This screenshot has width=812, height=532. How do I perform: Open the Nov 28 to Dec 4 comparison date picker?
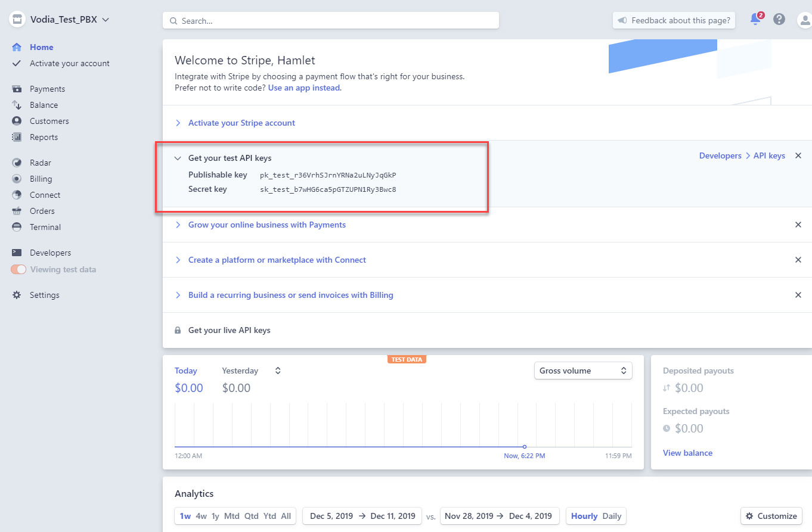click(500, 516)
